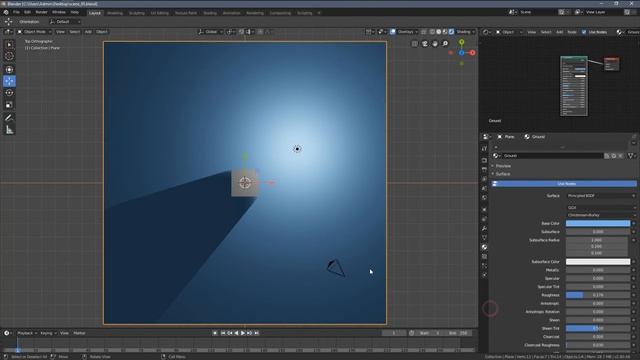
Task: Open the Object Data properties tab icon
Action: point(484,238)
